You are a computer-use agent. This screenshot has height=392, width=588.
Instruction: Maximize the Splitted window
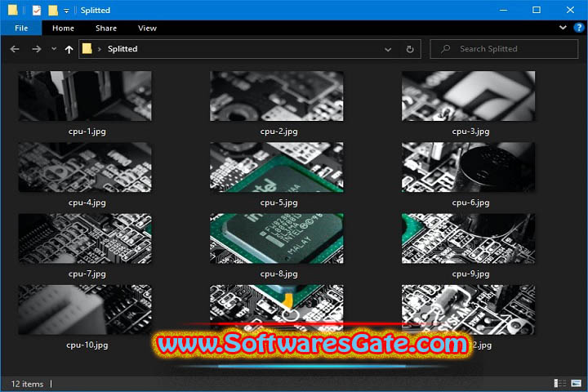coord(537,10)
